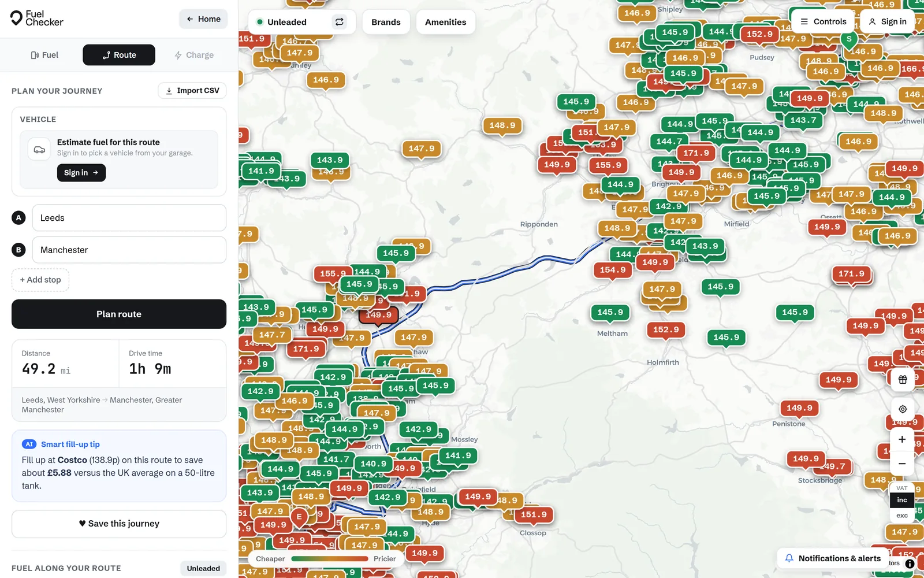The image size is (924, 578).
Task: Select the 141.9 marker near Mossley
Action: point(458,455)
